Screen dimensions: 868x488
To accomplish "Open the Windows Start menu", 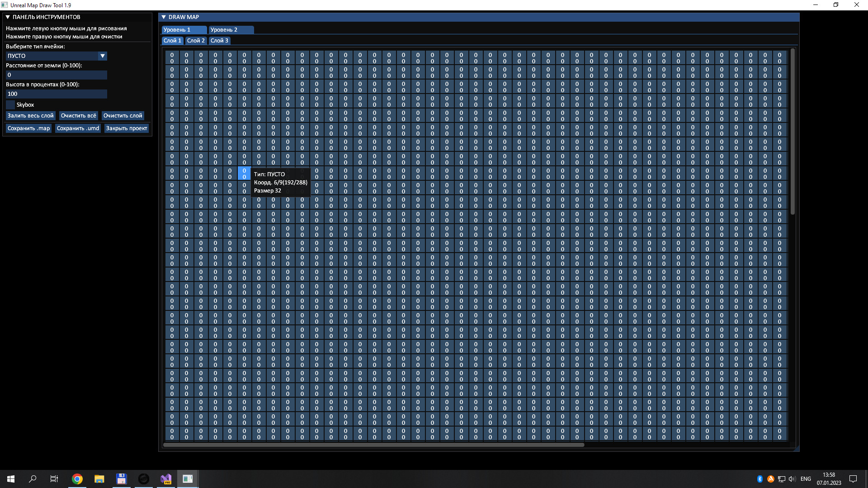I will coord(10,479).
